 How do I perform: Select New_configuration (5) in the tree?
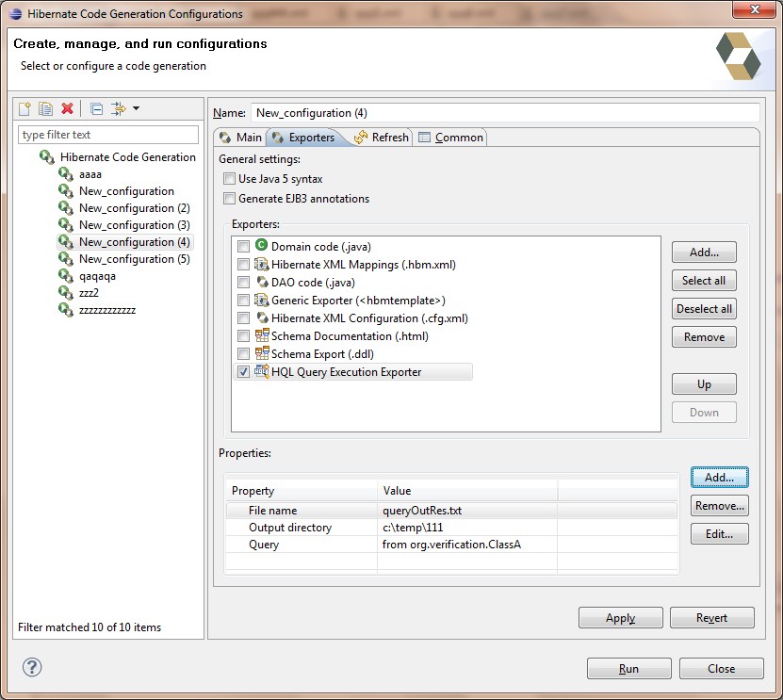(x=135, y=259)
